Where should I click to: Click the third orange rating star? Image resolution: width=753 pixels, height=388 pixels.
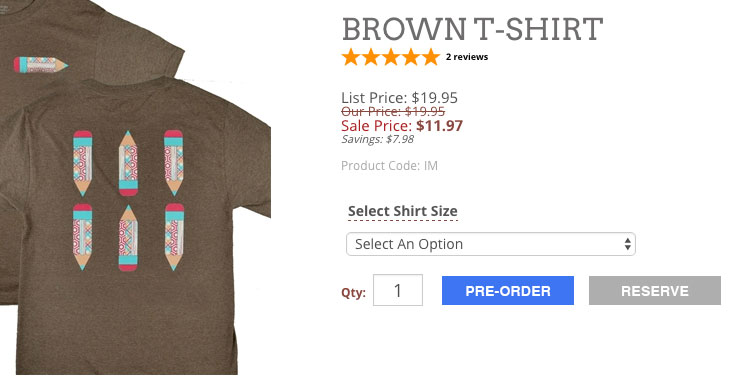(x=390, y=57)
